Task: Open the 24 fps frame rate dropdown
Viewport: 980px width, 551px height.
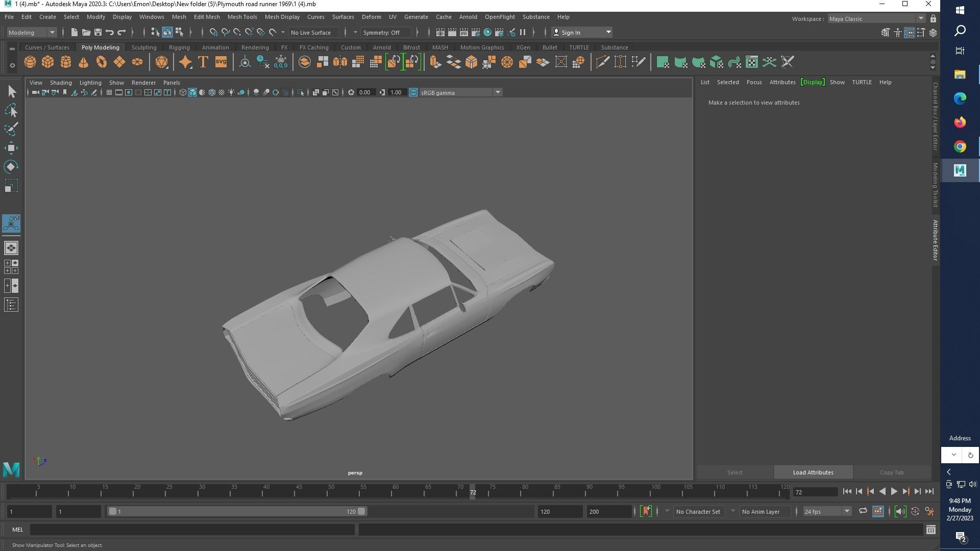Action: click(826, 512)
